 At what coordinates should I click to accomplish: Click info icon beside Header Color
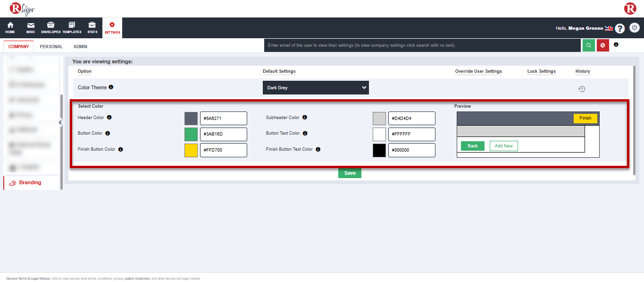[109, 117]
